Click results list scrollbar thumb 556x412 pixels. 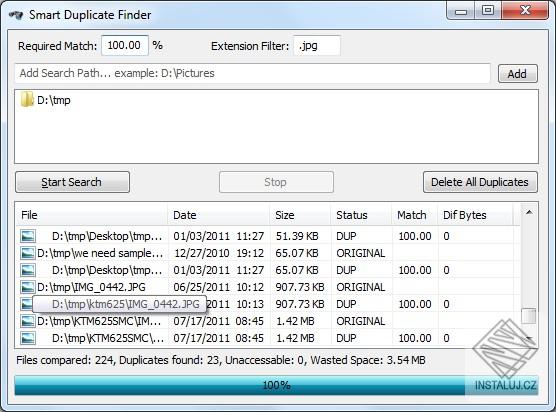tap(529, 316)
